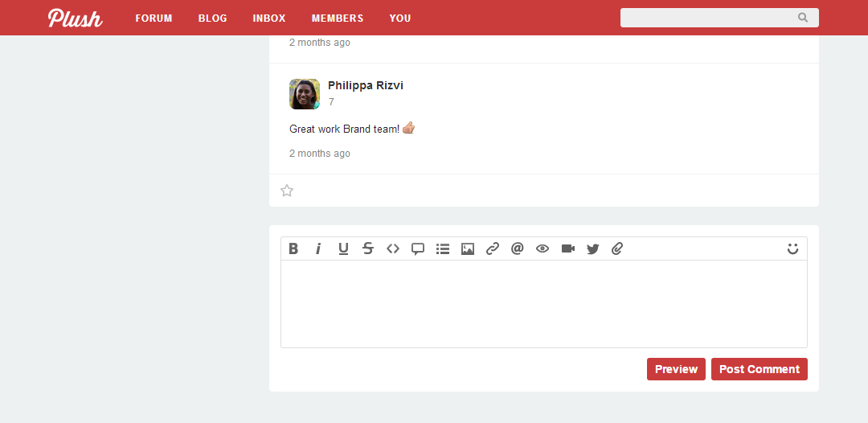Click the "Great work Brand team!" text

coord(344,129)
